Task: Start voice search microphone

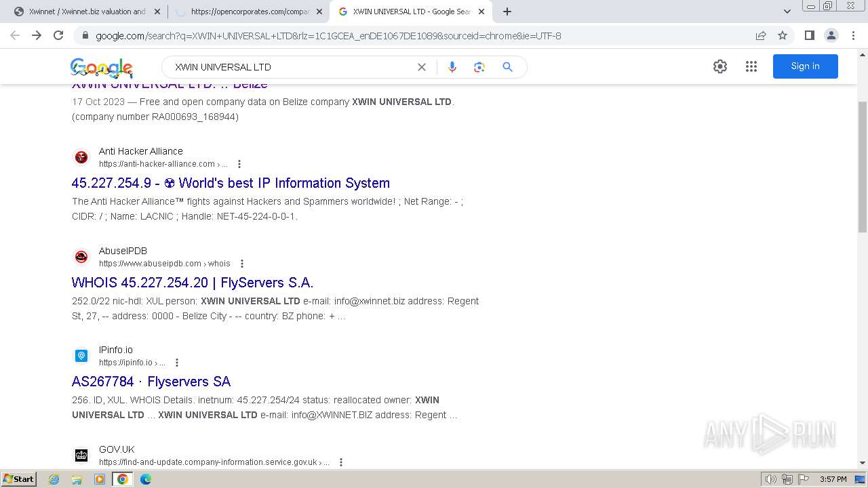Action: [x=452, y=67]
